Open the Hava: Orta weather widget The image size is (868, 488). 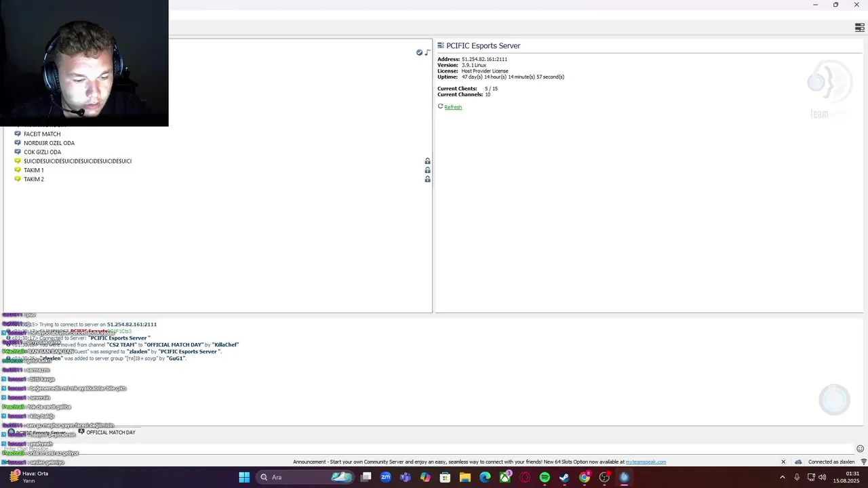click(x=30, y=477)
